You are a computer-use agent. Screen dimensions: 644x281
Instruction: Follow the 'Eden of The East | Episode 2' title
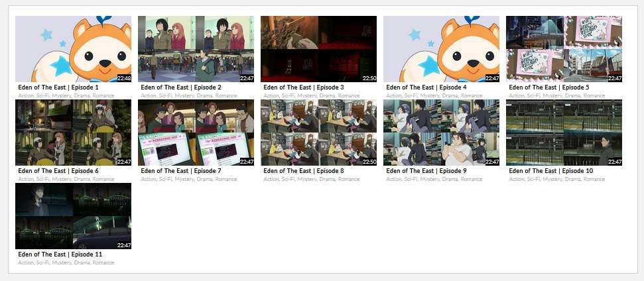pyautogui.click(x=180, y=87)
